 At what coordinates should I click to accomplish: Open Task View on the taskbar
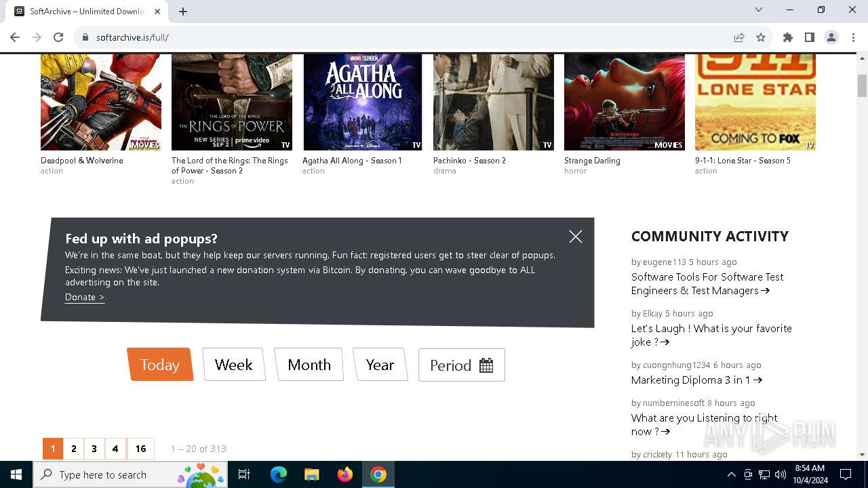click(244, 474)
